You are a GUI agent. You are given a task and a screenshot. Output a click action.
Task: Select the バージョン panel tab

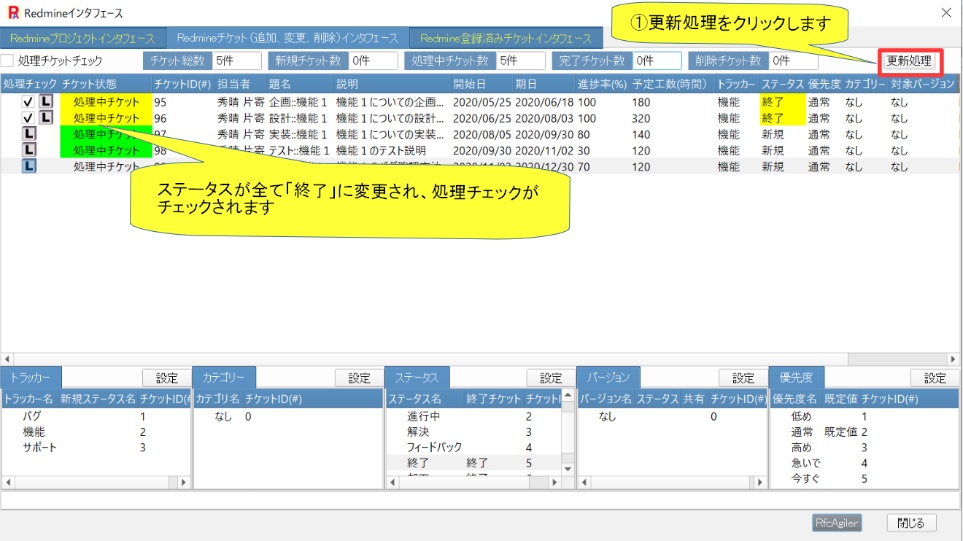pyautogui.click(x=608, y=377)
